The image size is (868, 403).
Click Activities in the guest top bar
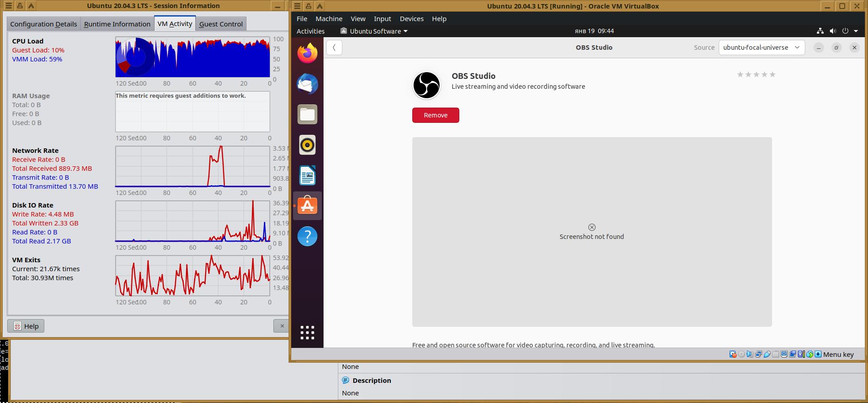[x=311, y=31]
